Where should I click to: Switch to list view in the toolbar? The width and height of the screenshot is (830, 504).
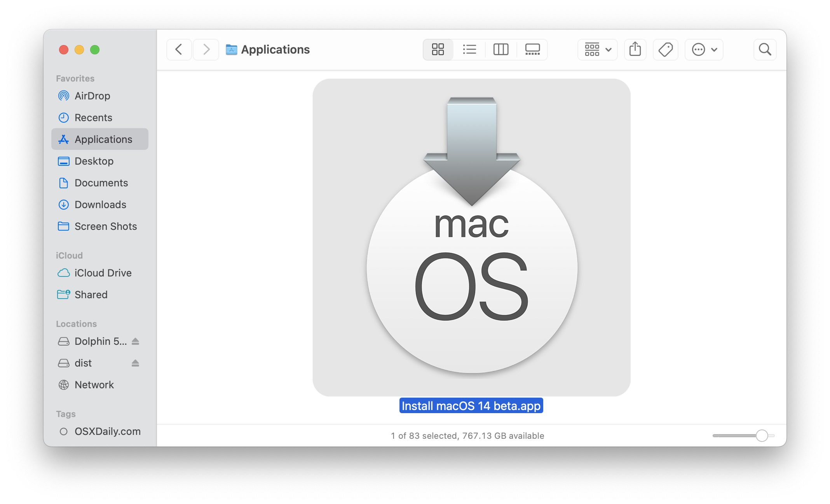(x=469, y=49)
